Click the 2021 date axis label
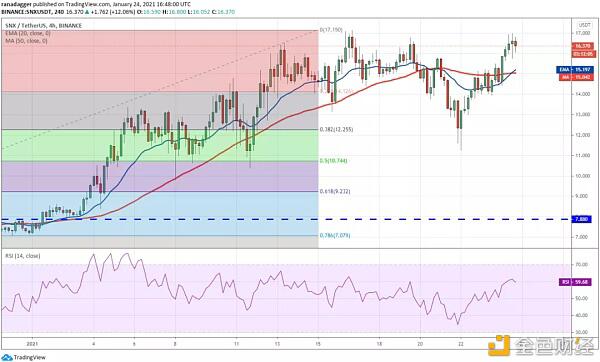600x362 pixels. tap(33, 344)
